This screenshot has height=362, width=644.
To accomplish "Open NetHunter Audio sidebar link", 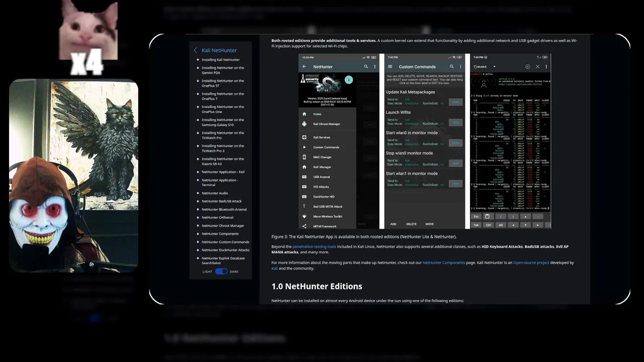I will [x=215, y=193].
